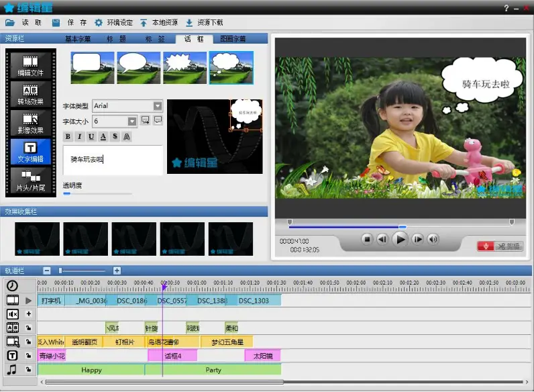Open the 片头/片尾 sidebar section
Viewport: 534px width, 392px height.
pos(30,181)
